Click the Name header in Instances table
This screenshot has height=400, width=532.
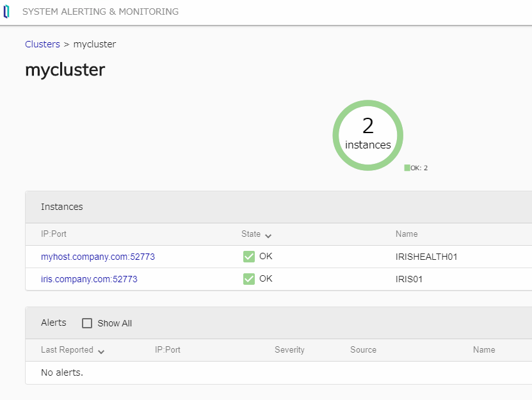click(407, 234)
